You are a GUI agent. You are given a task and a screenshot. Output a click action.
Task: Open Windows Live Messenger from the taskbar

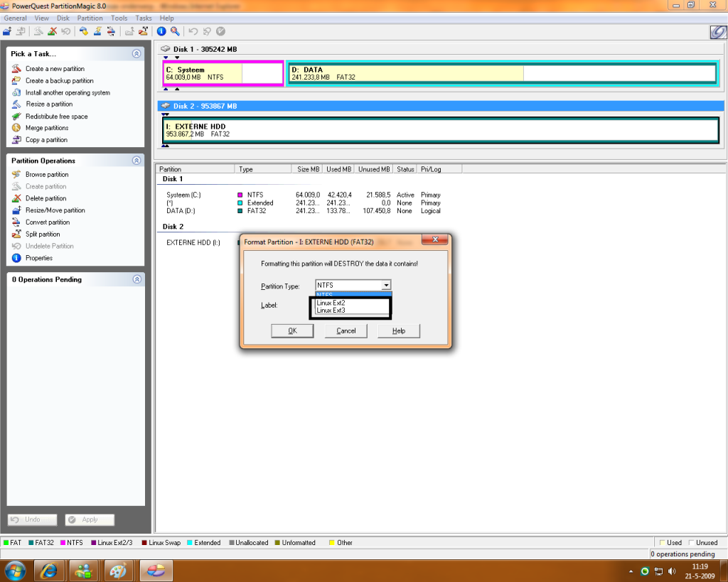pyautogui.click(x=83, y=571)
